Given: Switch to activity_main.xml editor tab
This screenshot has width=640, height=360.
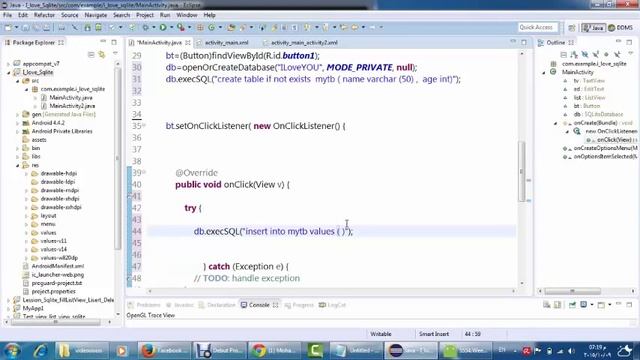Looking at the screenshot, I should tap(223, 42).
